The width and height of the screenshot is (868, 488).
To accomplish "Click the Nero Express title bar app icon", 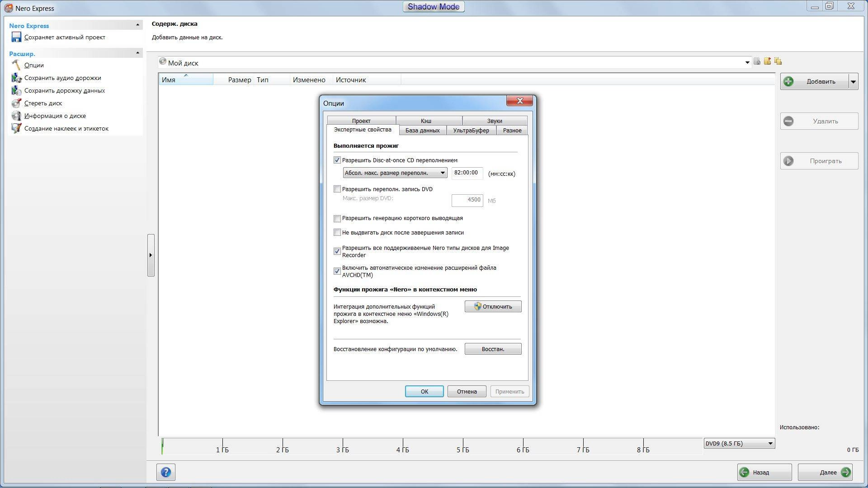I will pos(8,8).
